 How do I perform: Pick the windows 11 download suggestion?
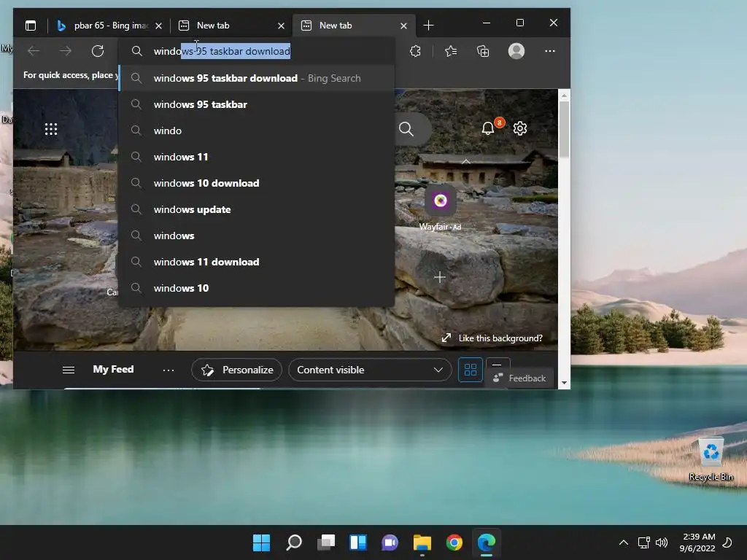click(x=257, y=262)
